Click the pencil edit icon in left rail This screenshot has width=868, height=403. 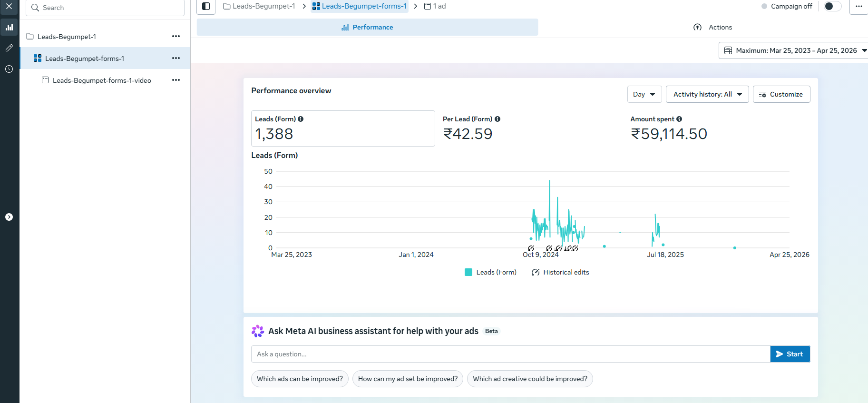[9, 48]
